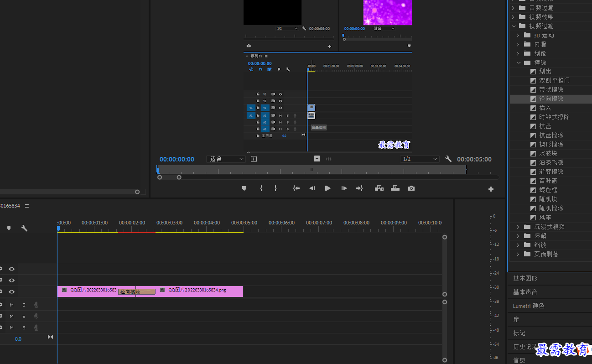Image resolution: width=592 pixels, height=364 pixels.
Task: Select the 油漆飞溅 transition
Action: (551, 162)
